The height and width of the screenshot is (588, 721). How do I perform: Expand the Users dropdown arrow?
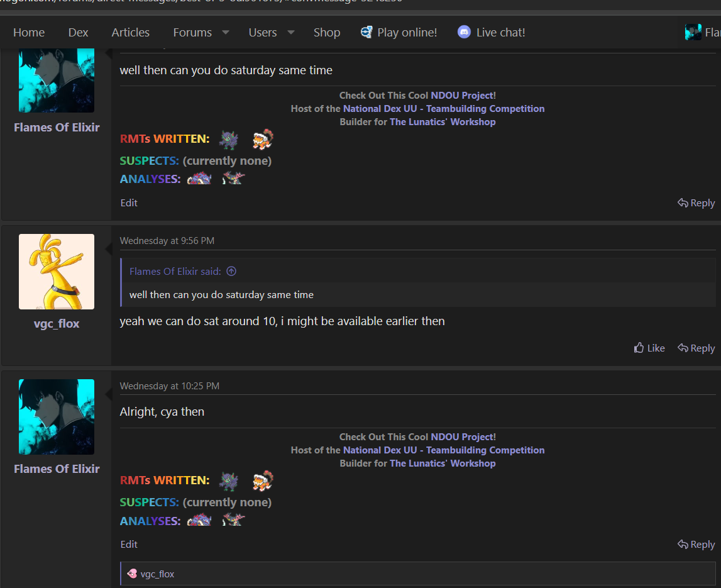(x=290, y=32)
